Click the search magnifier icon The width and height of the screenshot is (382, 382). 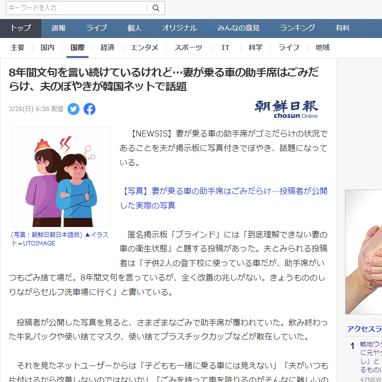pyautogui.click(x=156, y=8)
